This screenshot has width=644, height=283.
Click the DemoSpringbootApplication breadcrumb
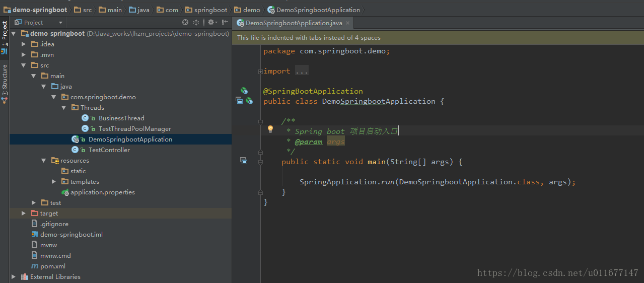coord(314,10)
